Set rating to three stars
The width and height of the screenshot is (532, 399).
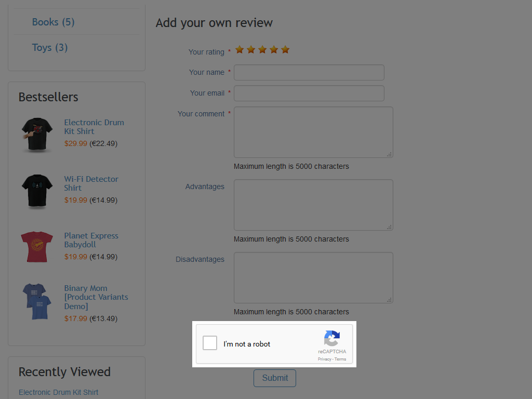click(262, 50)
